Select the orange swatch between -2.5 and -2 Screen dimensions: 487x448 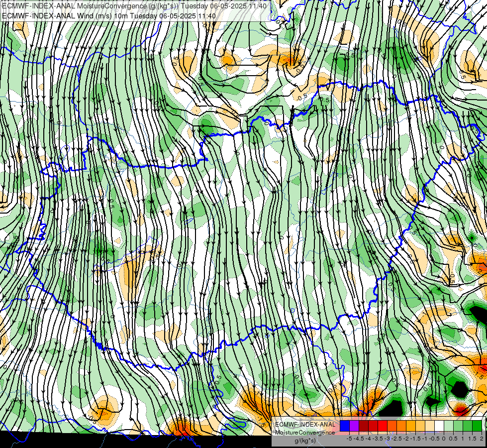(x=401, y=426)
